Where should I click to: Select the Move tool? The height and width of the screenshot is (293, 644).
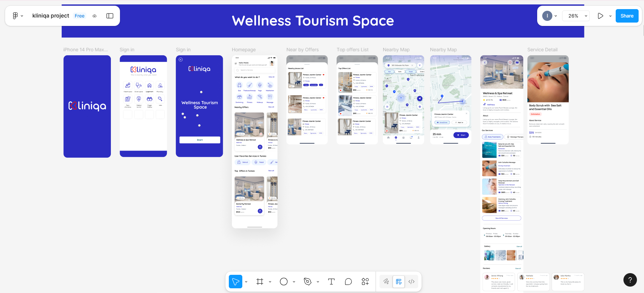click(236, 282)
